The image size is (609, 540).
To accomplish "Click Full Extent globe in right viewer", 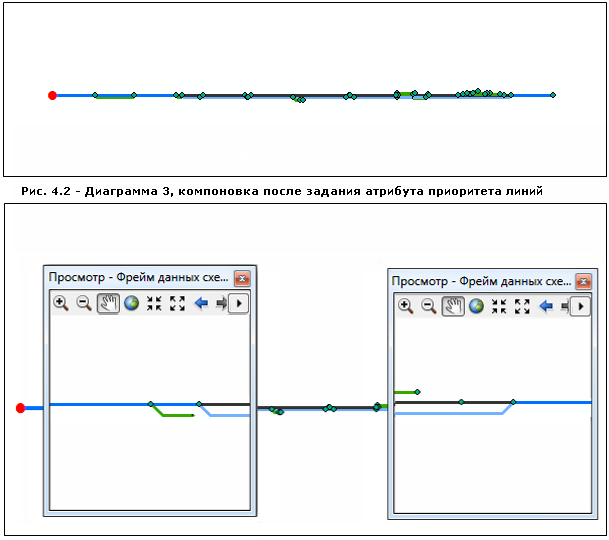I will 476,306.
